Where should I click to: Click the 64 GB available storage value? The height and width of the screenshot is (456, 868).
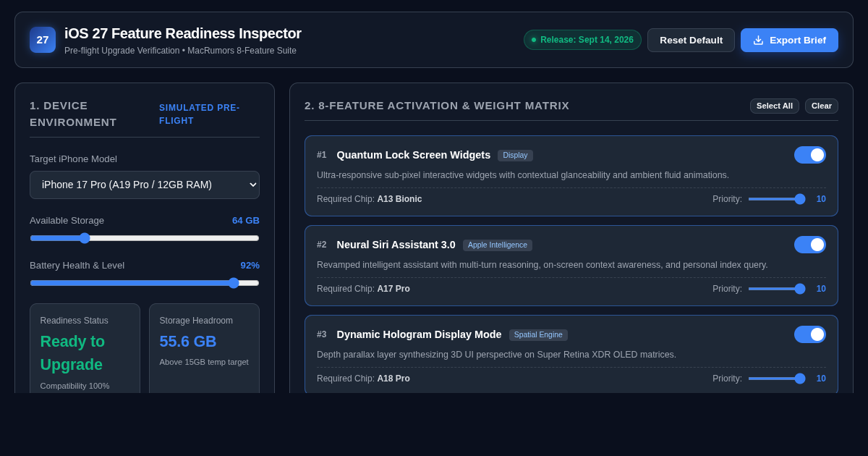point(246,221)
